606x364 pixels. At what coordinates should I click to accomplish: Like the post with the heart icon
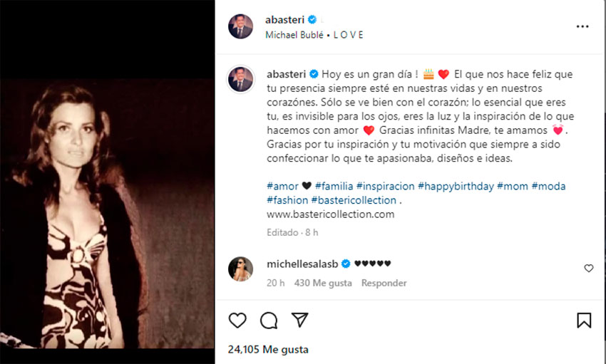tap(237, 321)
